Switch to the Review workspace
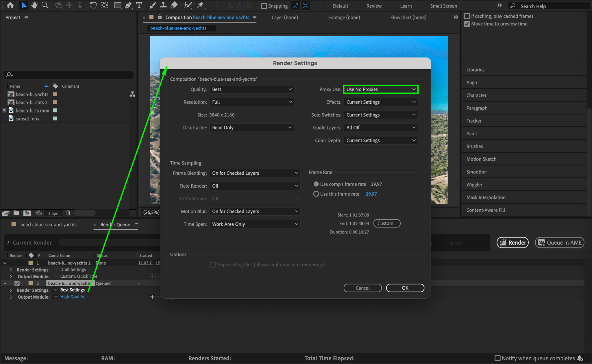The image size is (592, 364). (374, 6)
